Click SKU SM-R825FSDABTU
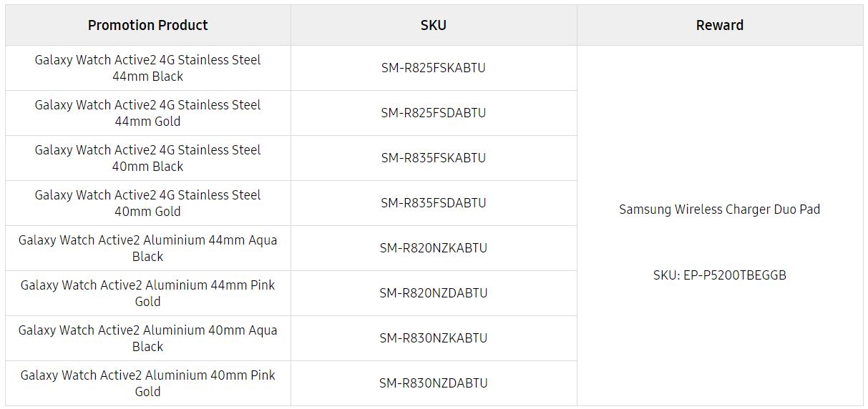This screenshot has height=409, width=868. point(433,113)
